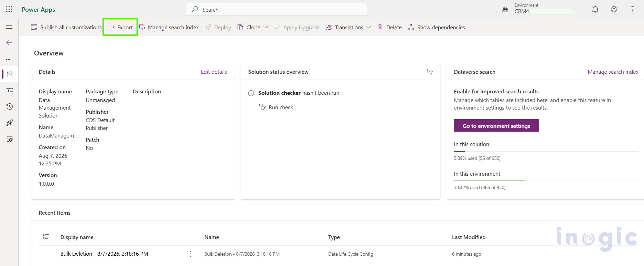Open the Objects list icon in sidebar
644x266 pixels.
pos(10,90)
